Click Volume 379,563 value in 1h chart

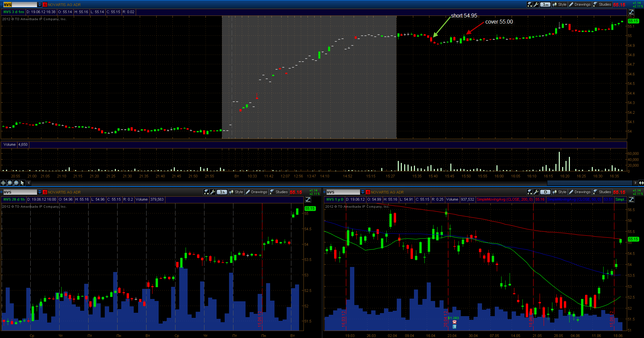[x=157, y=200]
